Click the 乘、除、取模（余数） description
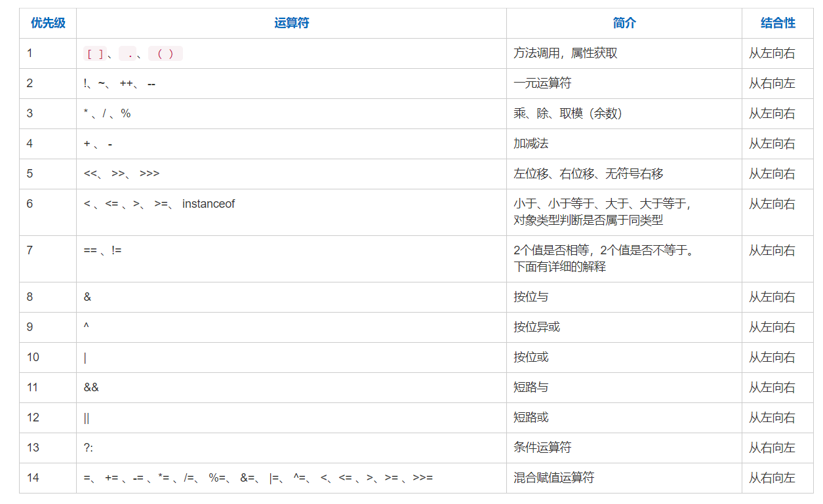This screenshot has height=504, width=823. tap(568, 114)
